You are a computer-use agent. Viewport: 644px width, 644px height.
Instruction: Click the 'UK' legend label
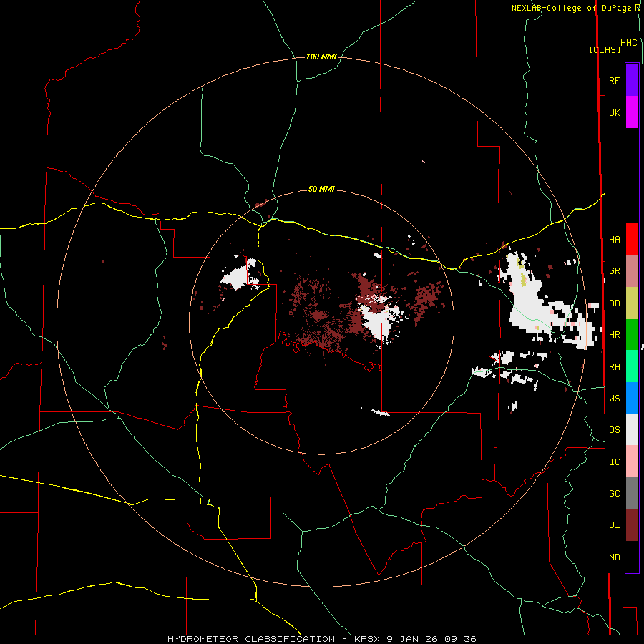pos(614,112)
